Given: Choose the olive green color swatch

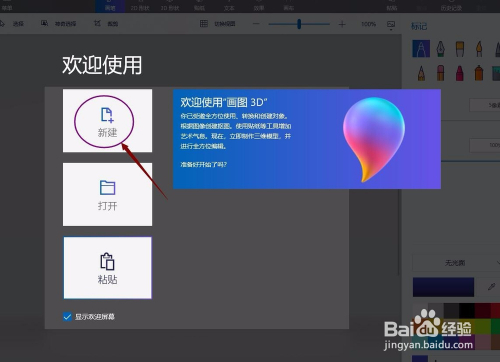Looking at the screenshot, I should (482, 326).
